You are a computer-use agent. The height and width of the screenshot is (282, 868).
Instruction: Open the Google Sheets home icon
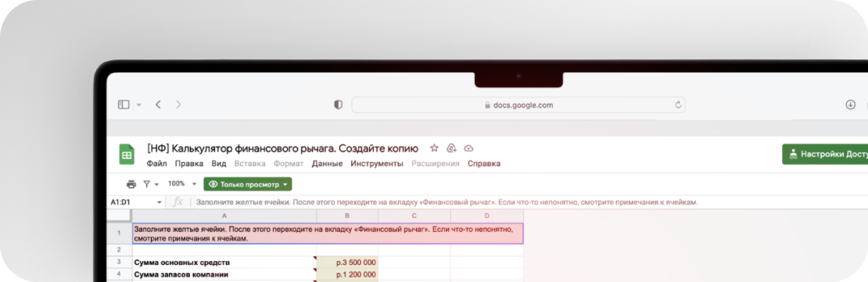127,154
